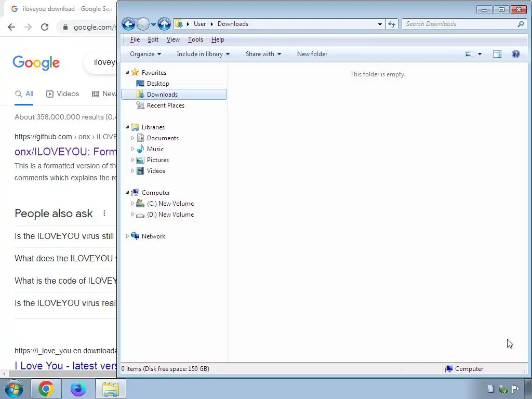The width and height of the screenshot is (532, 399).
Task: Create a New folder
Action: pos(312,54)
